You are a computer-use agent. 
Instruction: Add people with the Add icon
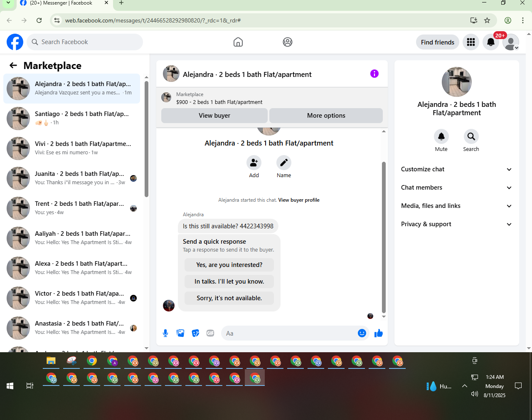254,163
